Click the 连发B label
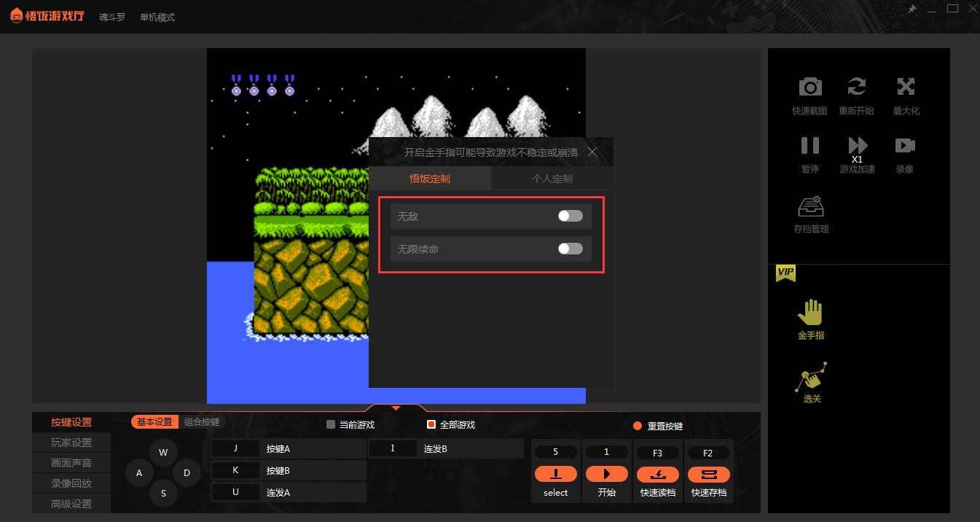980x522 pixels. click(436, 449)
